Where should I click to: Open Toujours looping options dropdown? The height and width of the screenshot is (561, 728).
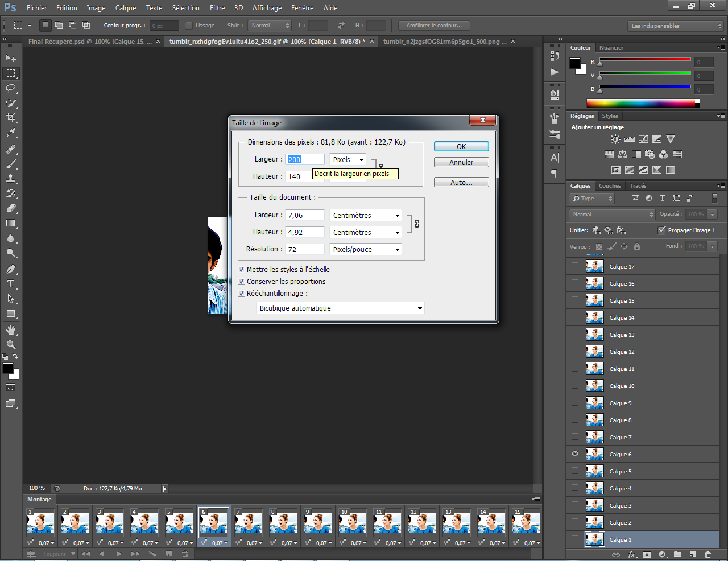[x=59, y=554]
